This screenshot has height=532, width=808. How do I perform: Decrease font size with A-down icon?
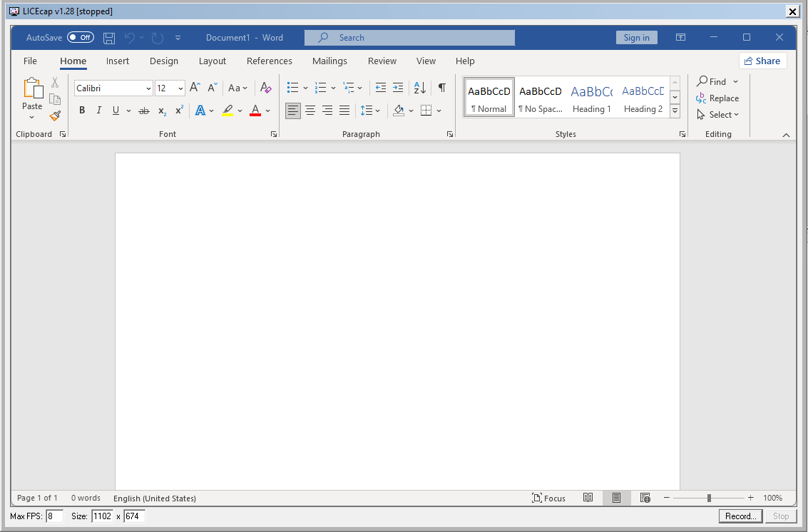[x=213, y=88]
